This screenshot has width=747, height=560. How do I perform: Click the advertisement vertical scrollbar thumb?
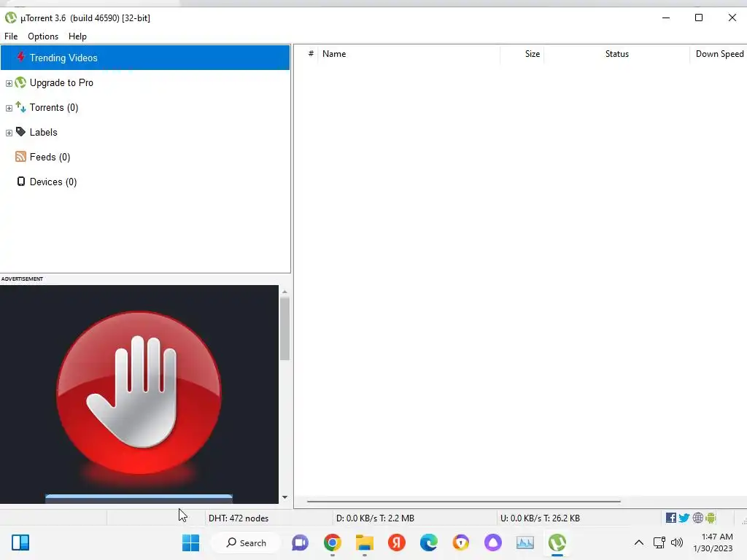285,329
